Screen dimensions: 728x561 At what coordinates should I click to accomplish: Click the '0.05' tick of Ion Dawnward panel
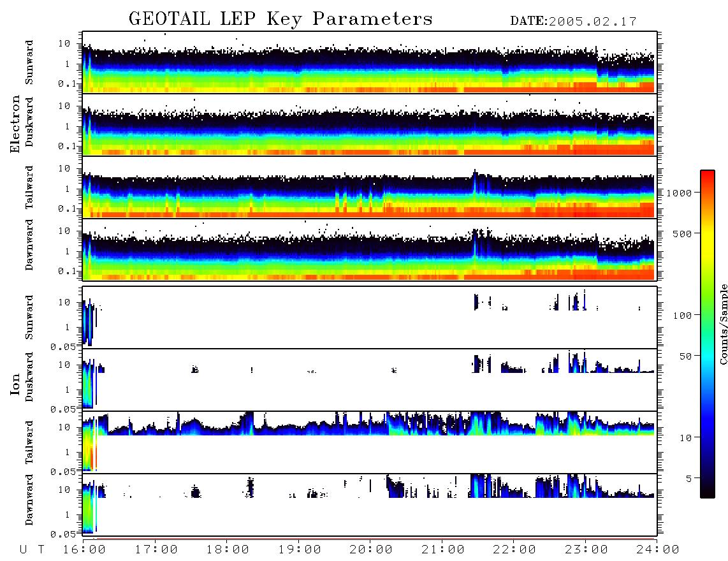pos(62,534)
